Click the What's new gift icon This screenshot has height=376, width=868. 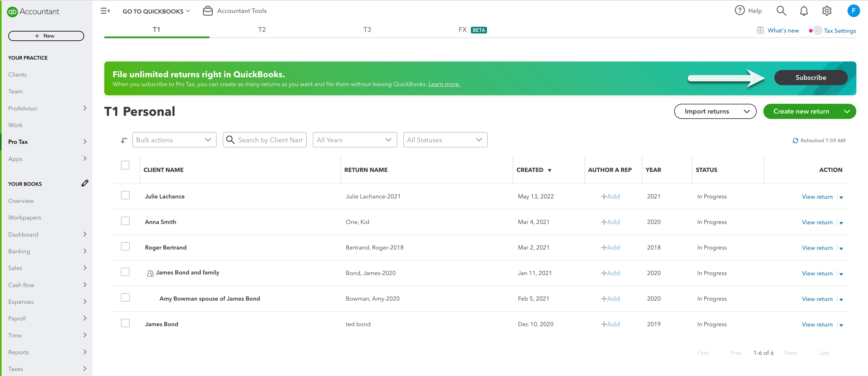click(x=760, y=30)
